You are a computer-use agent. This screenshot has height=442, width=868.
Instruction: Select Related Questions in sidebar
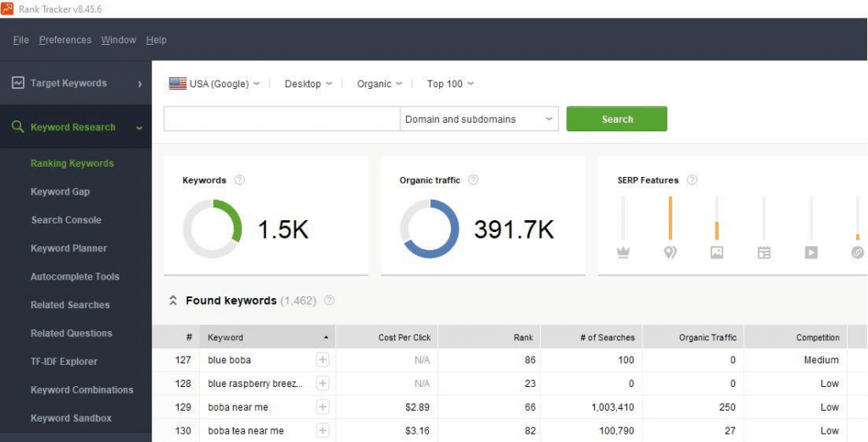(71, 333)
